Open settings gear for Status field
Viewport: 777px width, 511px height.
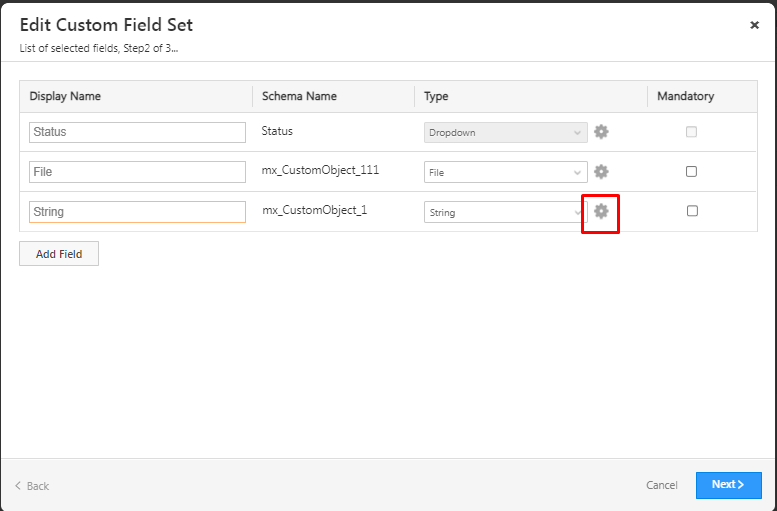tap(601, 132)
